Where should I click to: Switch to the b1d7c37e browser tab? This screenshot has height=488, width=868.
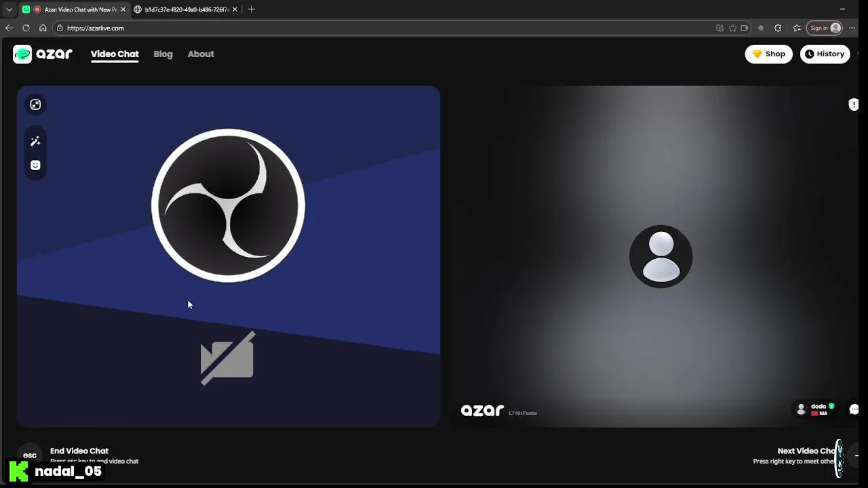(186, 9)
